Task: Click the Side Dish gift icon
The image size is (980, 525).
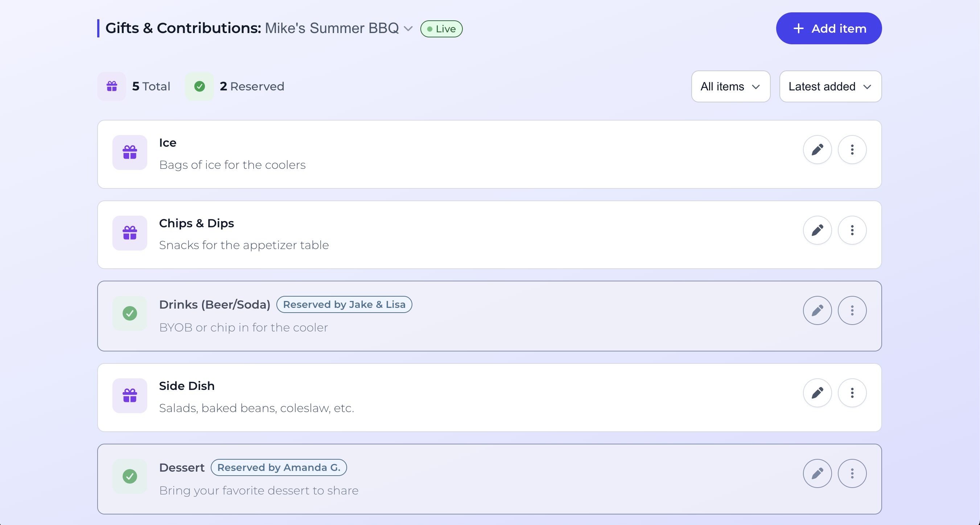Action: [x=130, y=395]
